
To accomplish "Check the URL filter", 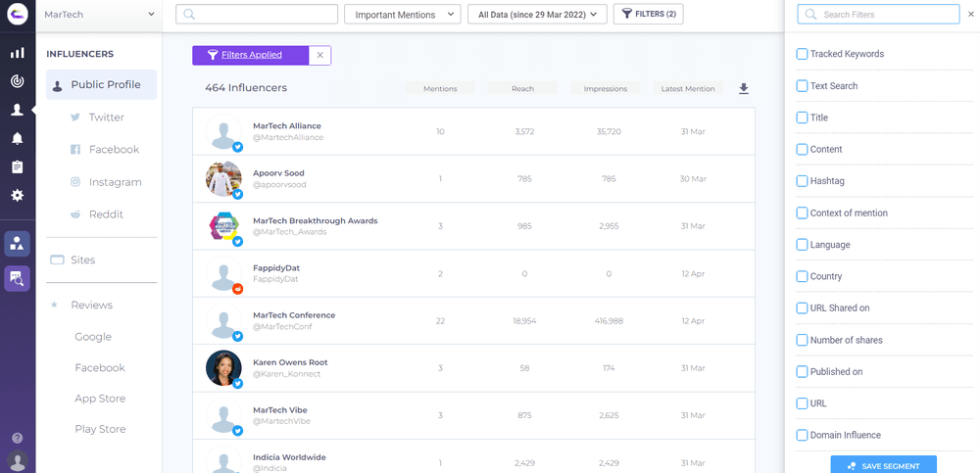I will (x=802, y=403).
